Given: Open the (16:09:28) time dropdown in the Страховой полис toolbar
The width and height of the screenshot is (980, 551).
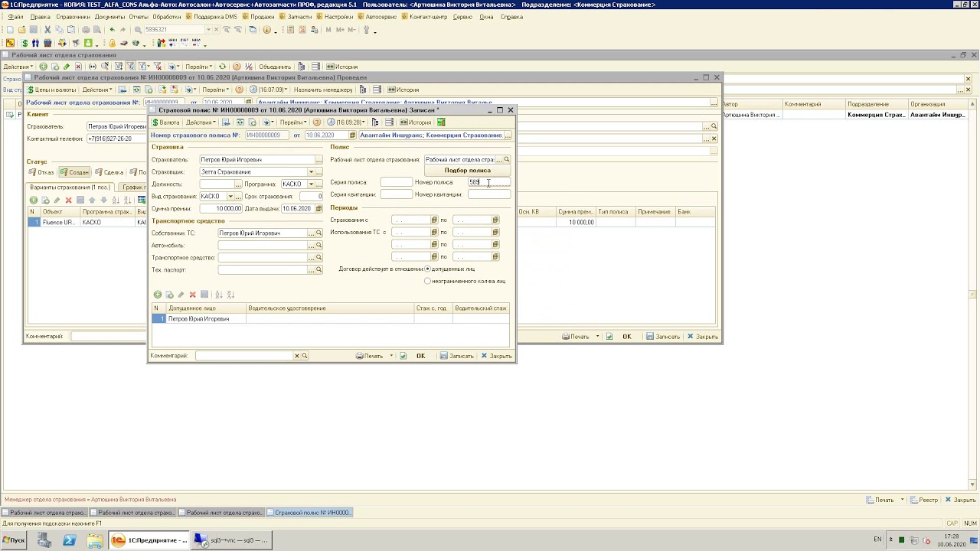Looking at the screenshot, I should 347,122.
